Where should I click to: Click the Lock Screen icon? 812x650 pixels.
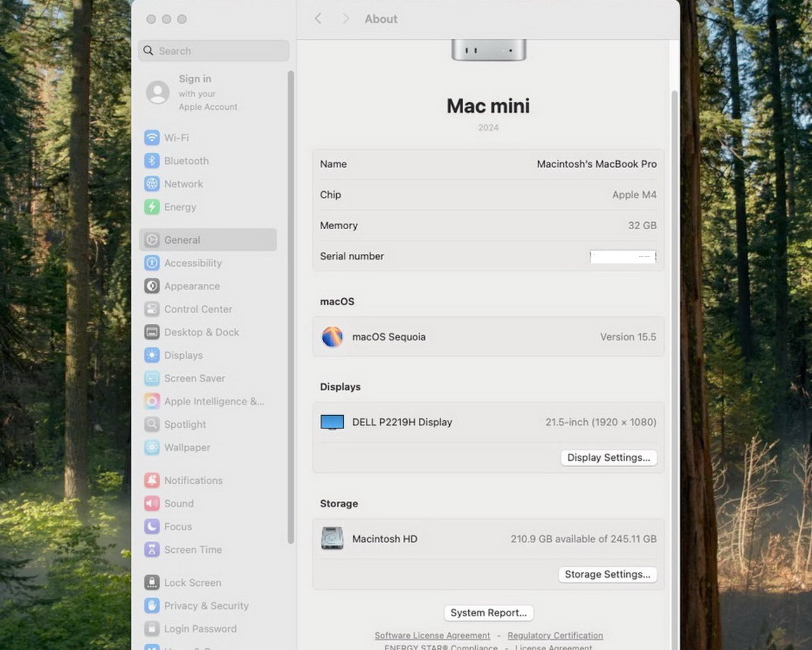click(x=152, y=583)
